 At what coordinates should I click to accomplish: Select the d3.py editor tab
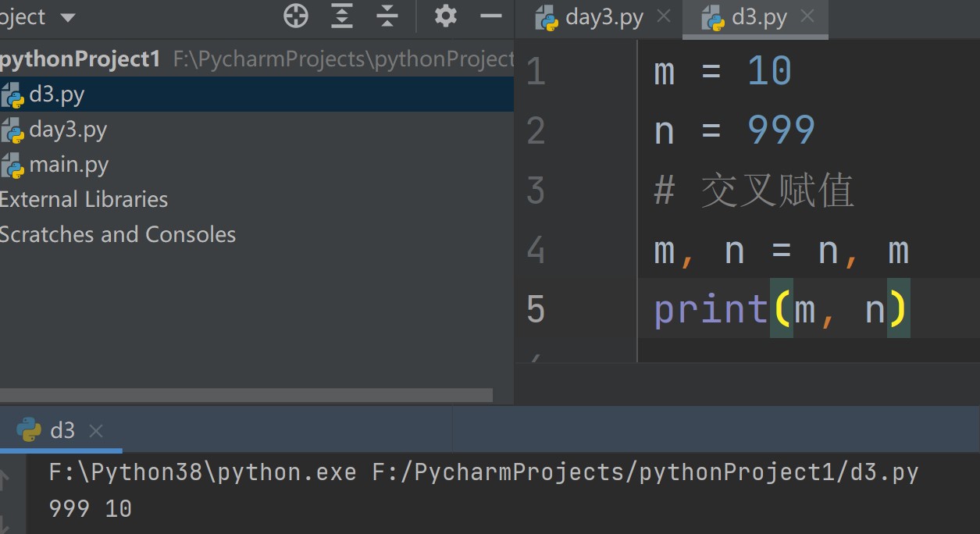758,18
